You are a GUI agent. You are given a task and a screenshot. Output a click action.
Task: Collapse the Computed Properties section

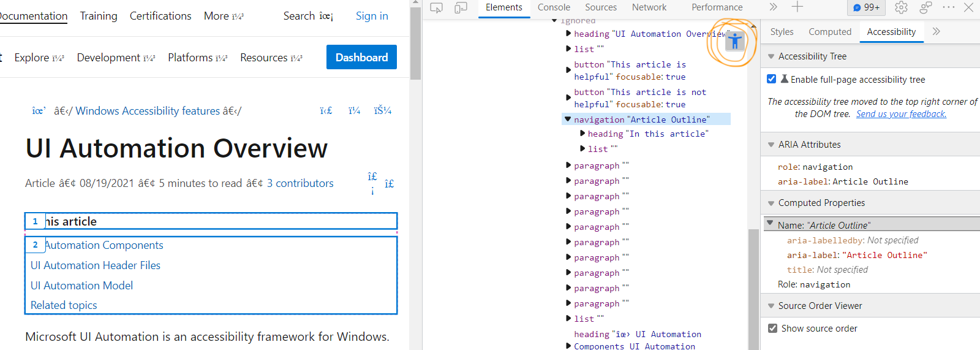click(771, 203)
